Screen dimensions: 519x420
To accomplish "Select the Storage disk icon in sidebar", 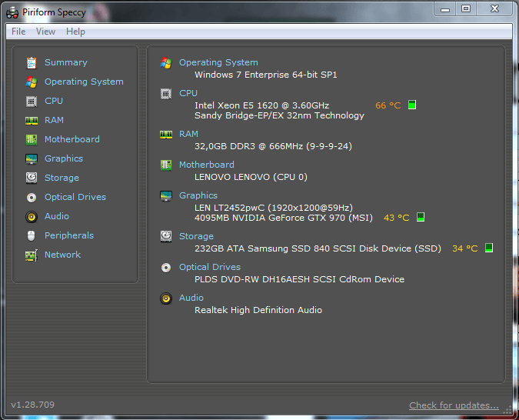I will (x=32, y=178).
